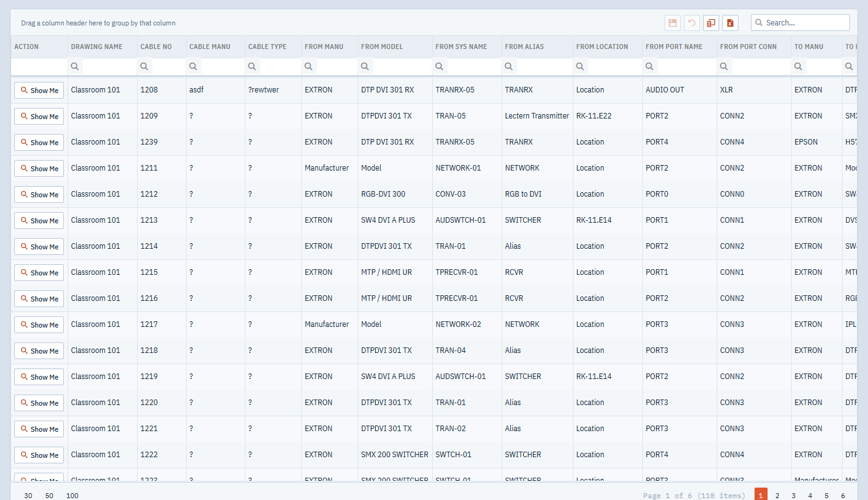The image size is (868, 500).
Task: Open filter magnifier for To Manu column
Action: tap(799, 66)
